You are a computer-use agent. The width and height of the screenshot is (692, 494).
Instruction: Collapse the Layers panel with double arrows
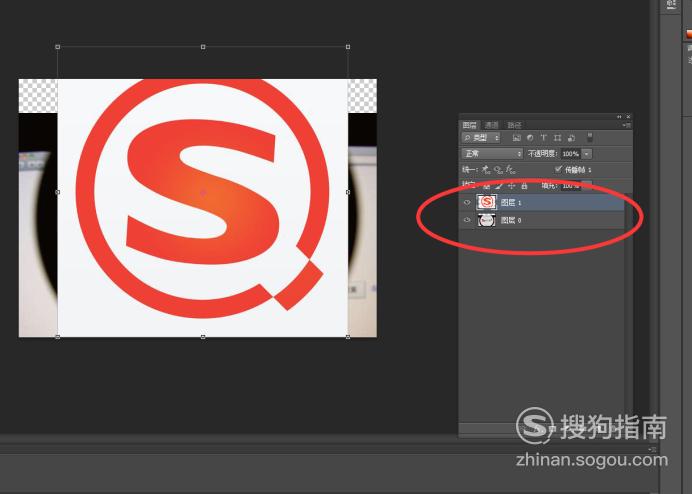619,117
